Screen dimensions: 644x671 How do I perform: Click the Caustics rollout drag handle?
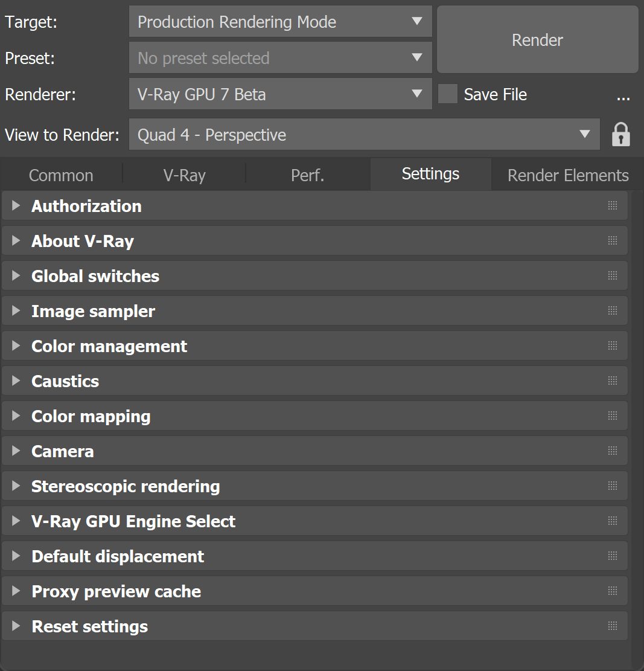[613, 381]
